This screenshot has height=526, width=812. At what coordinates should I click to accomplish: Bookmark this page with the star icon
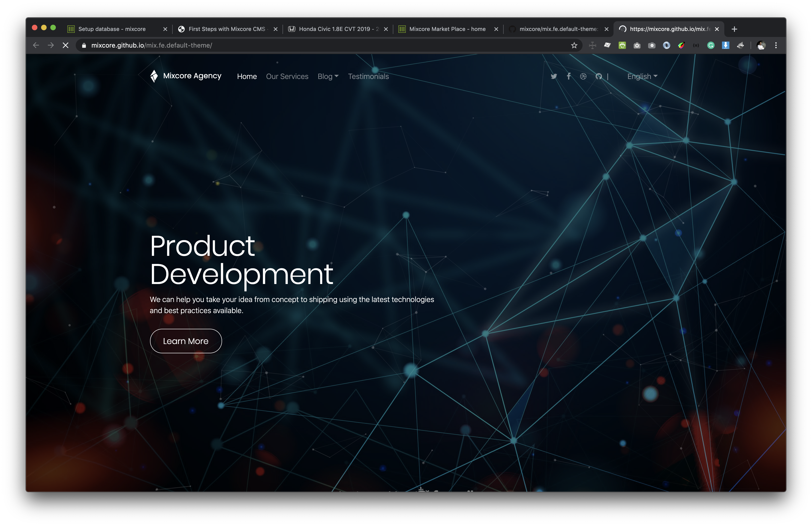[x=574, y=45]
